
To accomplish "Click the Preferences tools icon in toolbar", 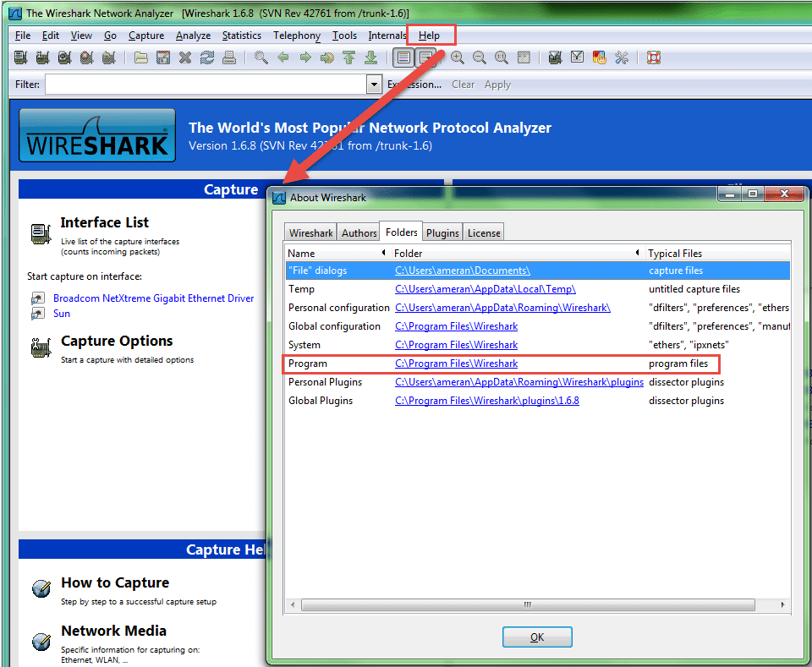I will coord(622,57).
